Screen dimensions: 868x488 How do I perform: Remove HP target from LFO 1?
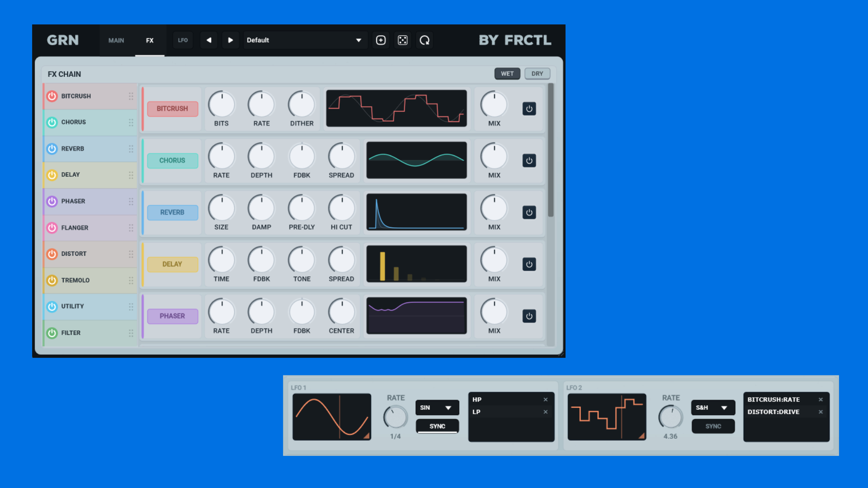[x=546, y=399]
